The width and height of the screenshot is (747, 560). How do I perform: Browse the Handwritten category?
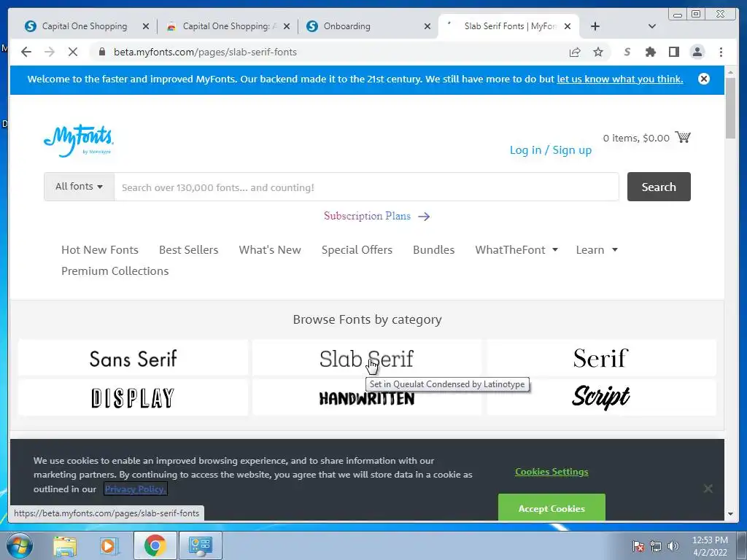[366, 397]
